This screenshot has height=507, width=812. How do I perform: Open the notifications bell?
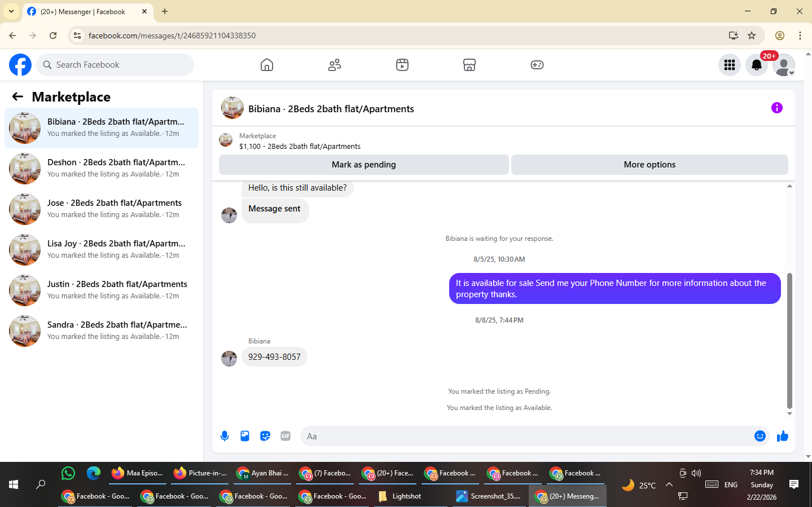(757, 65)
